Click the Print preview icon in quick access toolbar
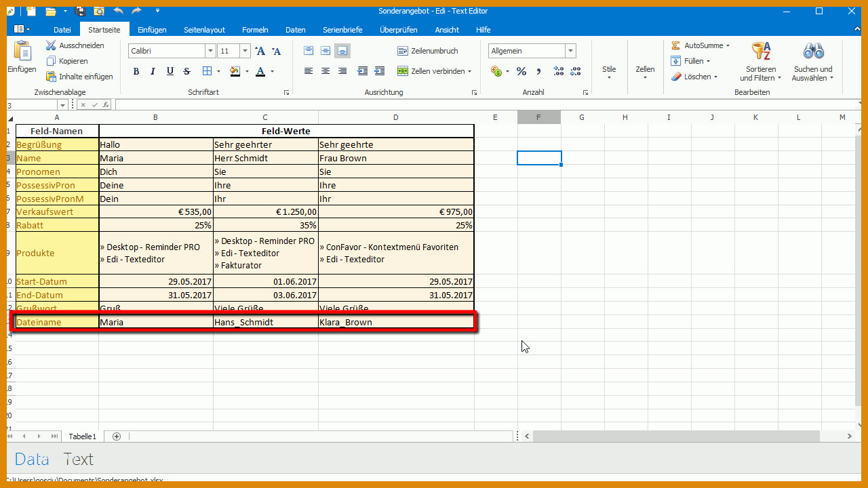 coord(99,11)
